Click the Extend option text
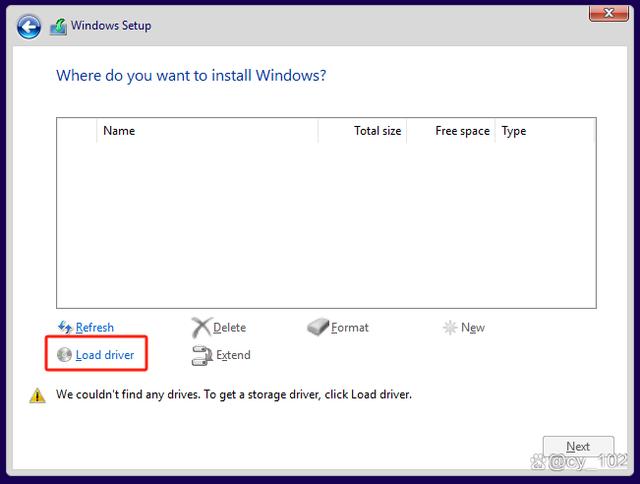Screen dimensions: 640x484 [x=233, y=355]
